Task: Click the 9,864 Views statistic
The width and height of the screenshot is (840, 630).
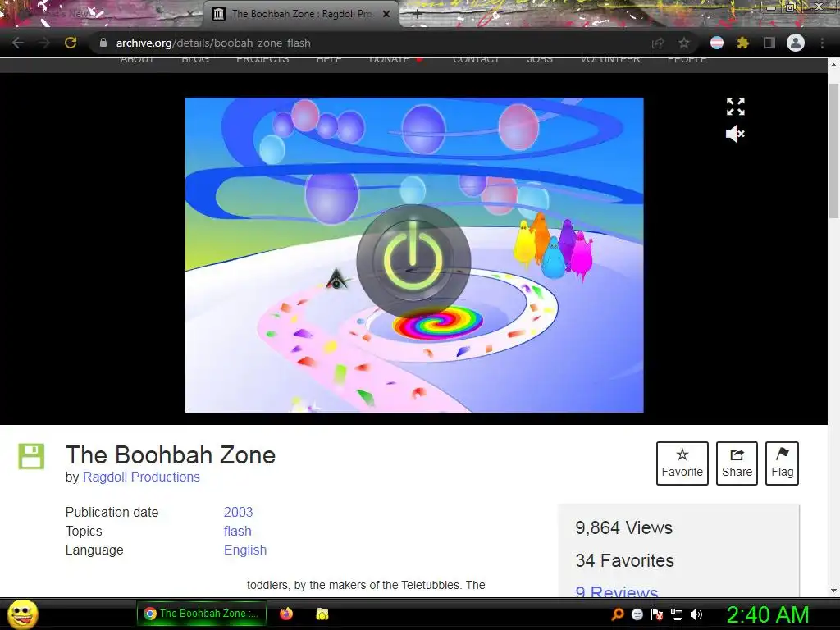Action: 623,527
